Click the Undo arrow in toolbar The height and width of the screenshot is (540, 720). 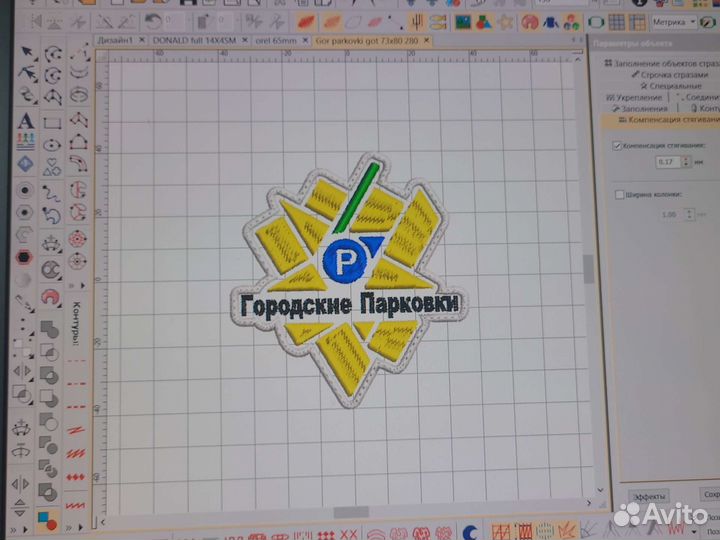[152, 21]
